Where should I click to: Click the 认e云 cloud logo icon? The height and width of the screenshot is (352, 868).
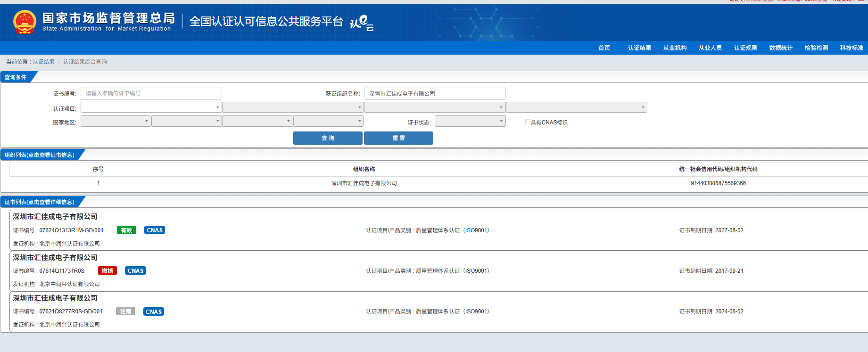click(x=362, y=22)
